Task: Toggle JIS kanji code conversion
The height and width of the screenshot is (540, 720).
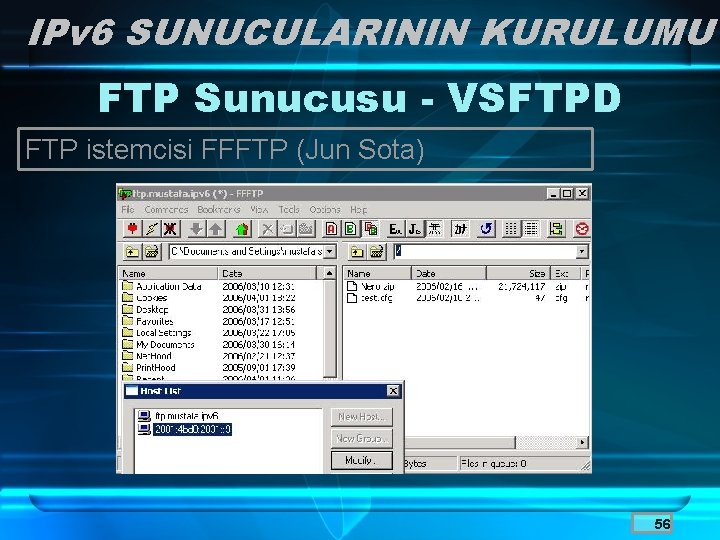Action: tap(415, 229)
